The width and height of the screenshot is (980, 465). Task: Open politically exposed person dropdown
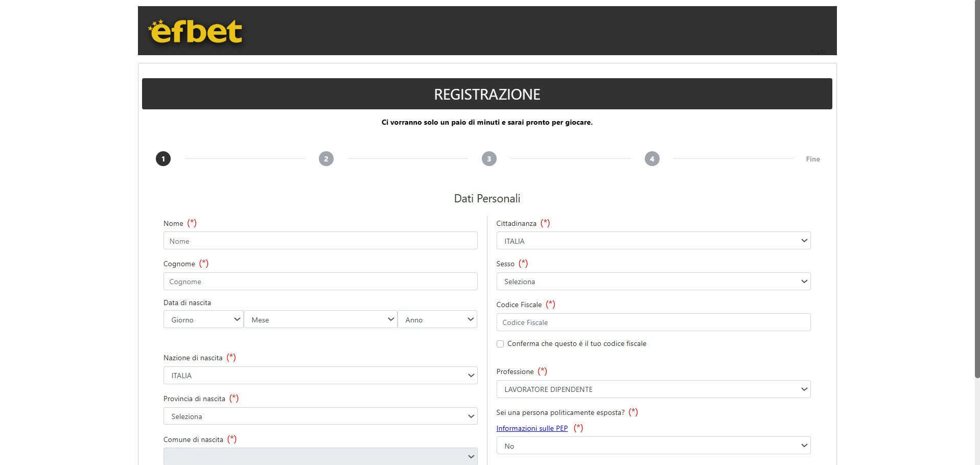[653, 446]
